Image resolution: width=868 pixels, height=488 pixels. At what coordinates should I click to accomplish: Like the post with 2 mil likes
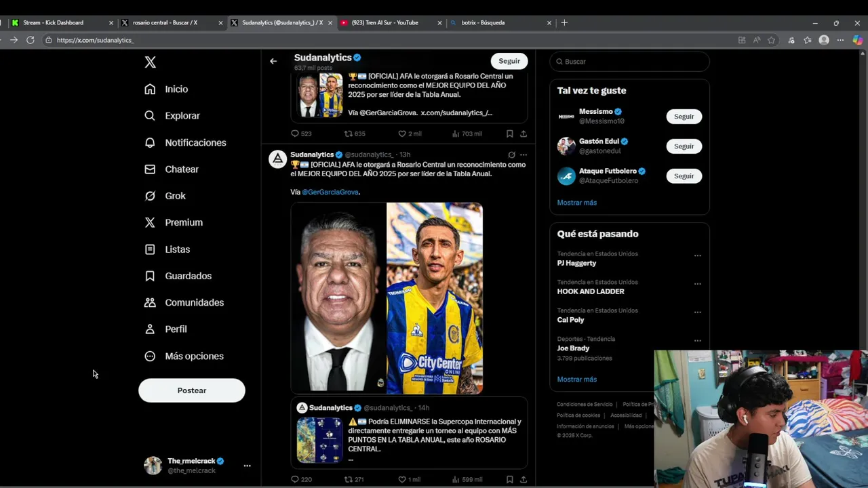402,134
